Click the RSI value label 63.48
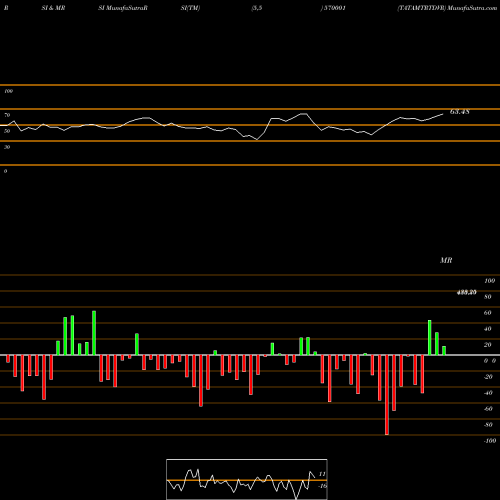This screenshot has height=500, width=500. [x=460, y=112]
